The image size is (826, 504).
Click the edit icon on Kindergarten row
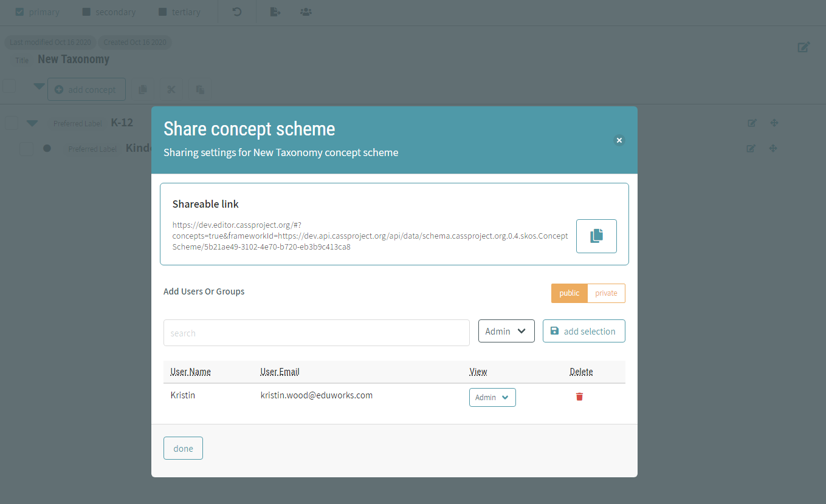751,148
